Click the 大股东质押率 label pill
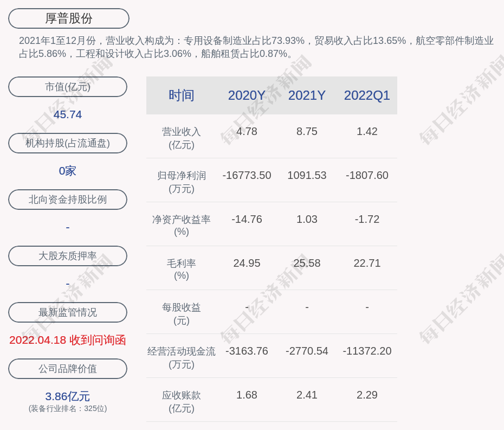This screenshot has height=430, width=504. [x=68, y=256]
